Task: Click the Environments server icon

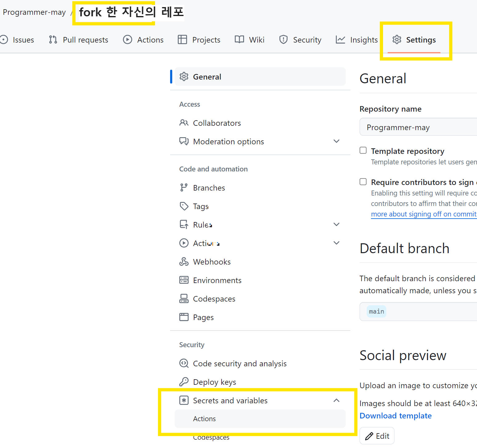Action: click(x=184, y=280)
